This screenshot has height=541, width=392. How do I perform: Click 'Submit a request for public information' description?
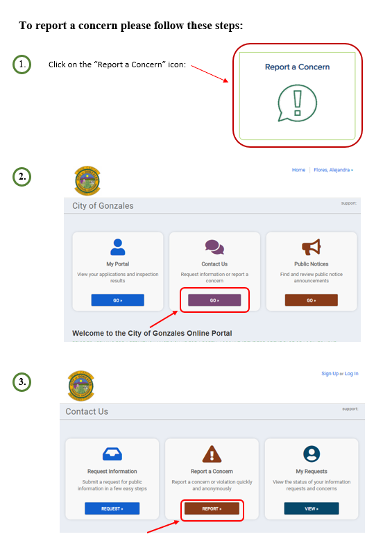pyautogui.click(x=112, y=485)
